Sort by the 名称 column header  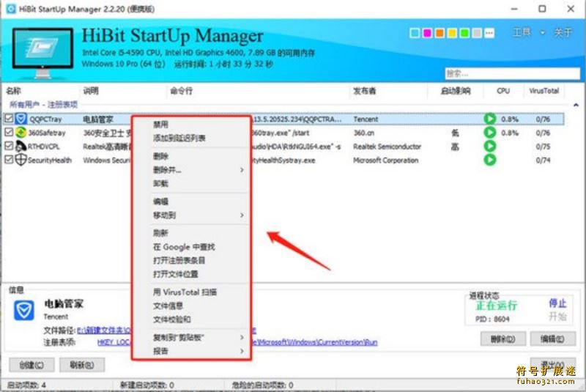(13, 91)
